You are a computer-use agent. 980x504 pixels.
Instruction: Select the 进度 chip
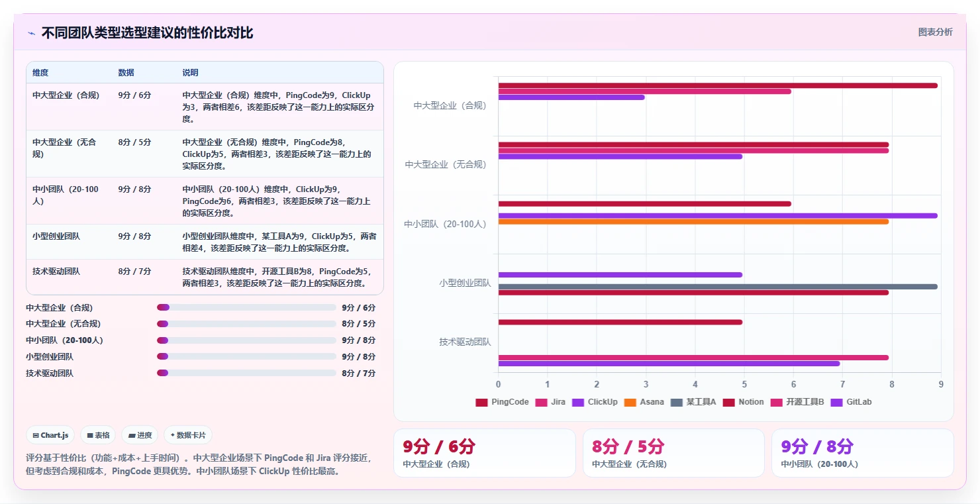click(x=140, y=435)
